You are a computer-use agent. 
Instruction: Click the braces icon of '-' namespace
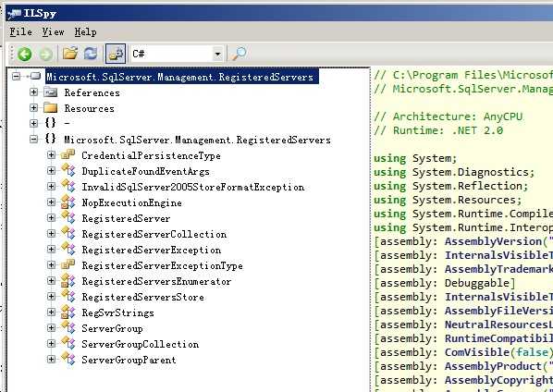pos(50,123)
